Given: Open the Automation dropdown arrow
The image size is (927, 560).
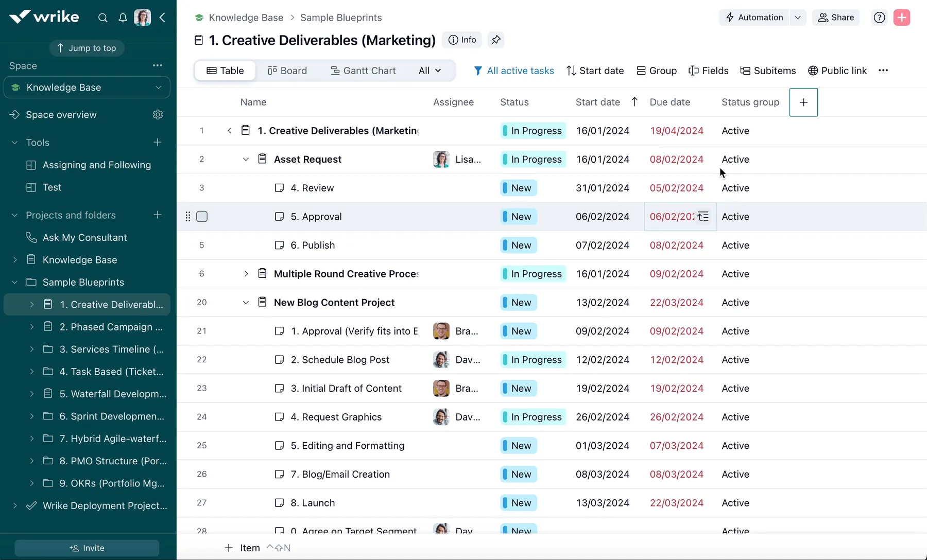Looking at the screenshot, I should [x=798, y=17].
